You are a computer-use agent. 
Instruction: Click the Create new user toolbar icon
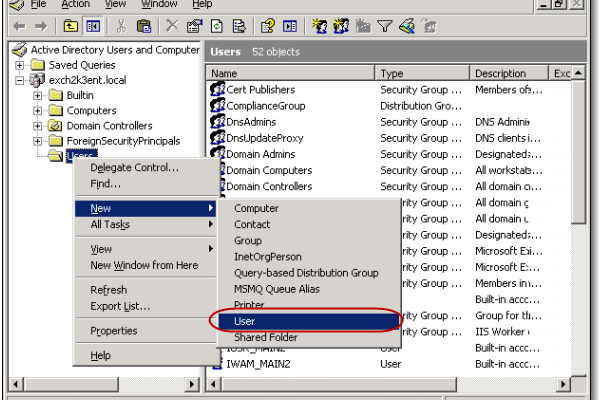pyautogui.click(x=321, y=25)
